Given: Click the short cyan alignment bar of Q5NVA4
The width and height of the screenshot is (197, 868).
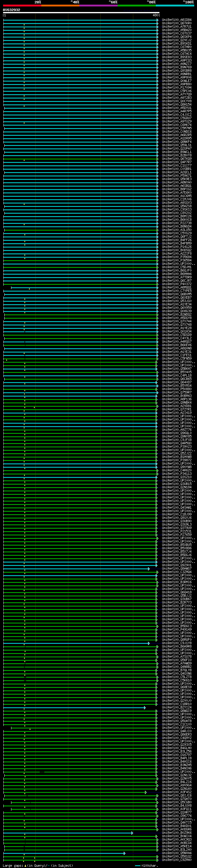Looking at the screenshot, I should tap(64, 853).
